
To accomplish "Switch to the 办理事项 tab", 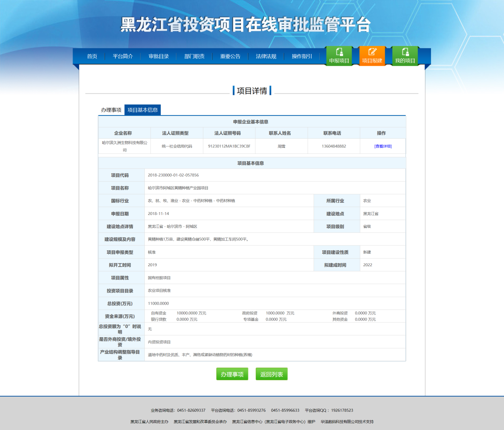I will coord(111,110).
